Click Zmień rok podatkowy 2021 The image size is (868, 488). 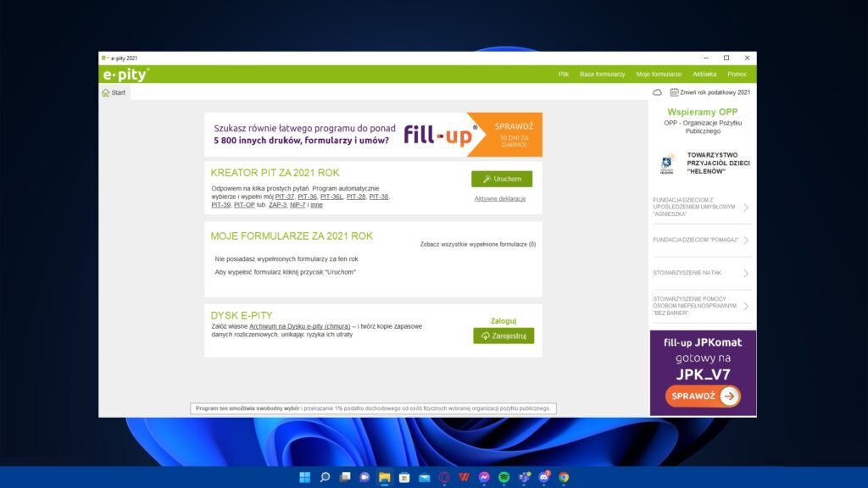pyautogui.click(x=715, y=92)
